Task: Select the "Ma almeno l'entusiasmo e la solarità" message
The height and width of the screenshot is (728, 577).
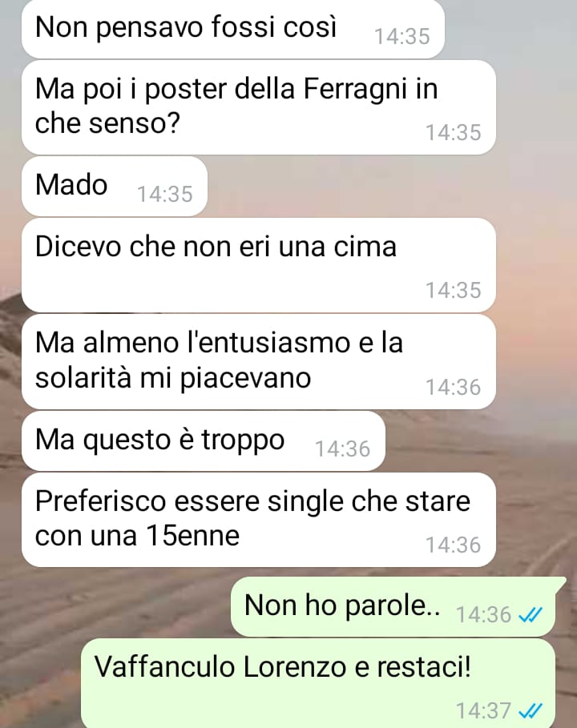Action: coord(259,362)
